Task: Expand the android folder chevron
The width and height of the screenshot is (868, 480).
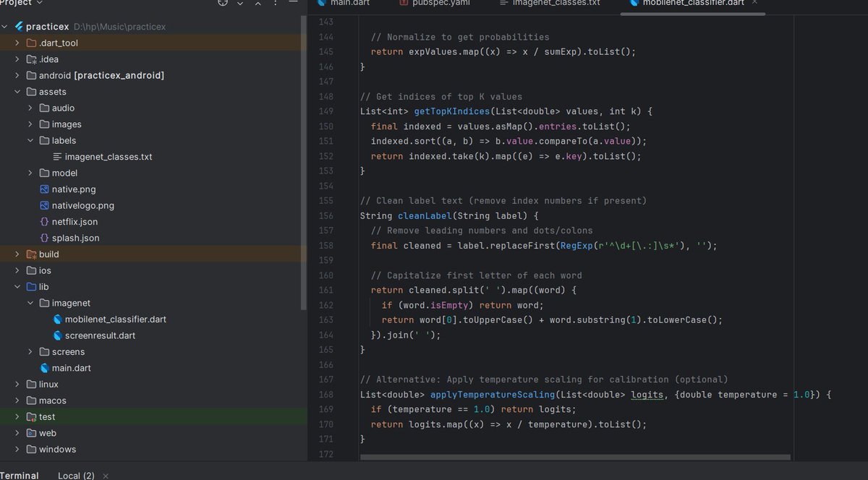Action: (x=18, y=75)
